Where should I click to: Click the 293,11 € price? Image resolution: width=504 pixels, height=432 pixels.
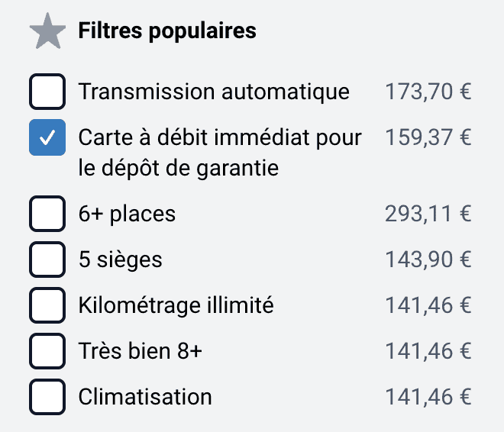click(x=428, y=214)
